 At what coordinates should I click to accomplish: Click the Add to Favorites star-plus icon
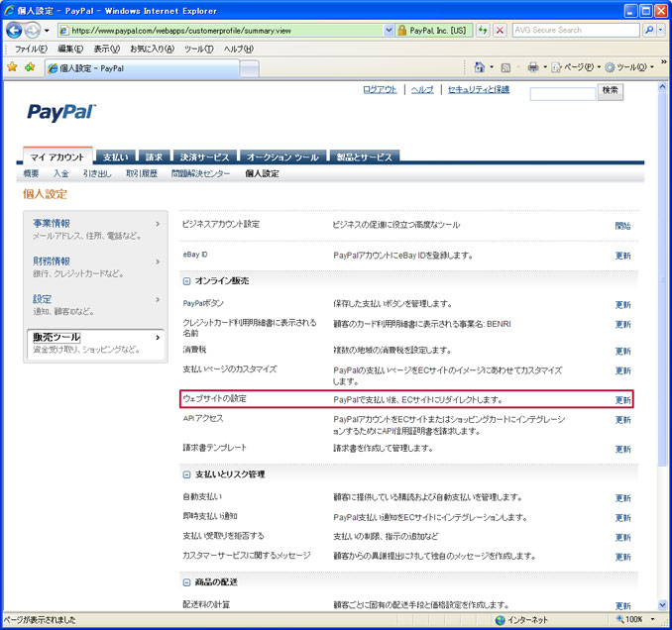click(x=30, y=67)
